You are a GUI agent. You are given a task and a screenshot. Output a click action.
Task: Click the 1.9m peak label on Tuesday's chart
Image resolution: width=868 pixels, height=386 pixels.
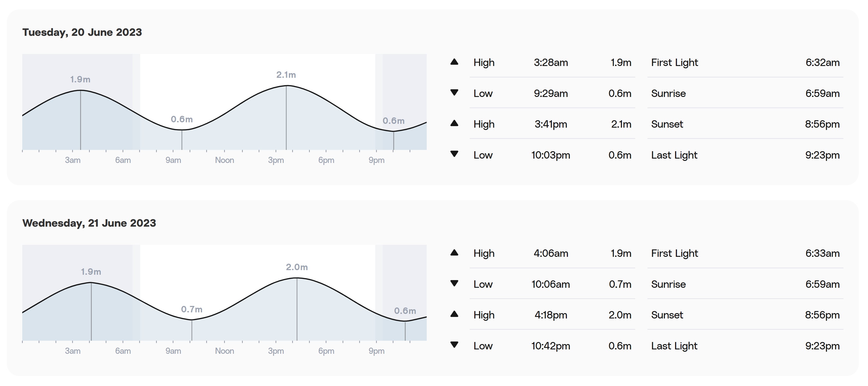click(80, 80)
